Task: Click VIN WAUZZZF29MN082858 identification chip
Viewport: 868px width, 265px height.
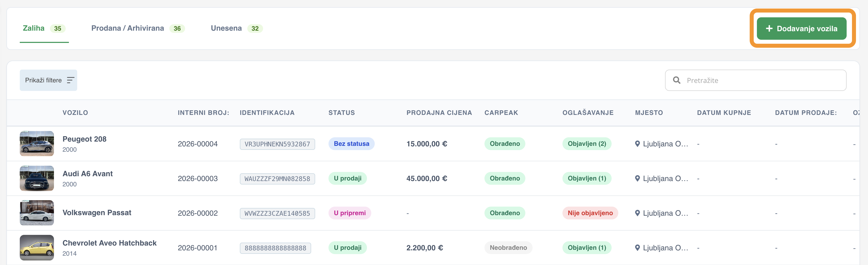Action: click(x=277, y=179)
